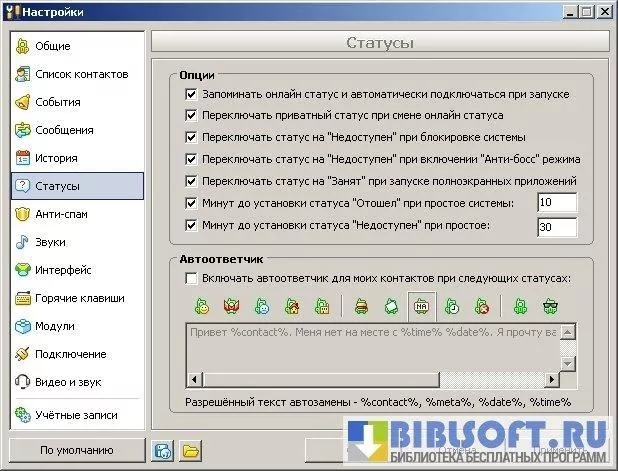Viewport: 618px width, 471px height.
Task: Click the floppy disk save settings icon
Action: [163, 450]
